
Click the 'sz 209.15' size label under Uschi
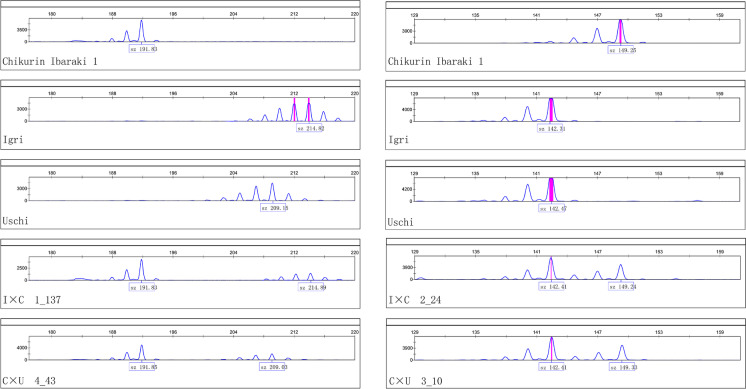274,208
